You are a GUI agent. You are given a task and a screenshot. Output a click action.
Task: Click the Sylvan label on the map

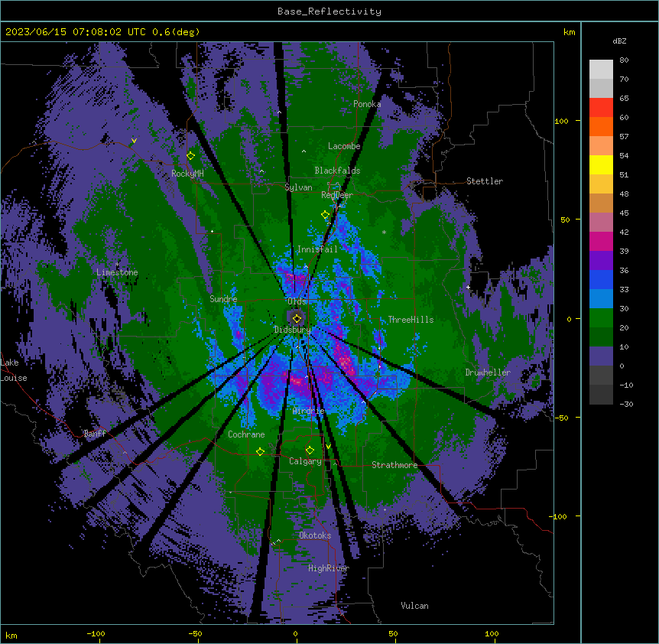pyautogui.click(x=298, y=187)
